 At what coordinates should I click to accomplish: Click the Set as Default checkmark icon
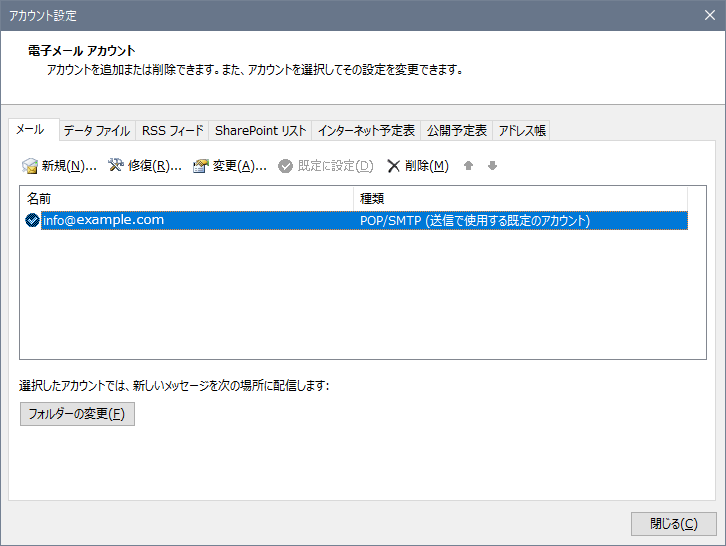pyautogui.click(x=286, y=166)
